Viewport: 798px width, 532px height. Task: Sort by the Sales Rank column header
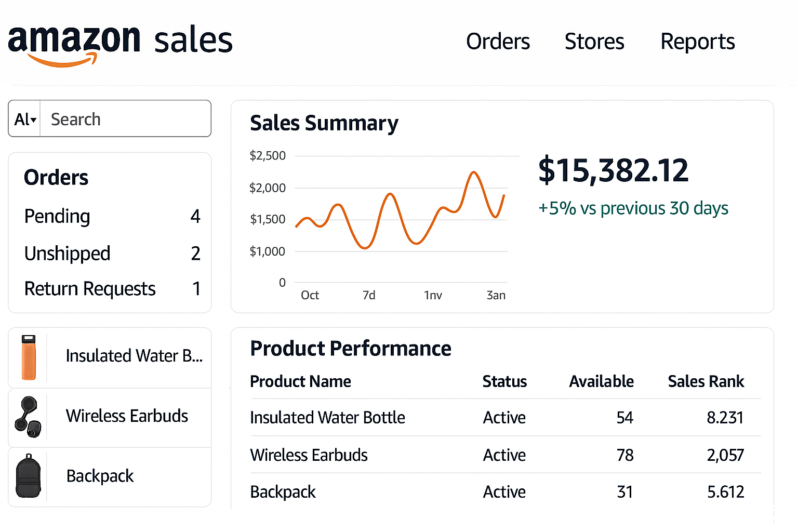[x=706, y=381]
